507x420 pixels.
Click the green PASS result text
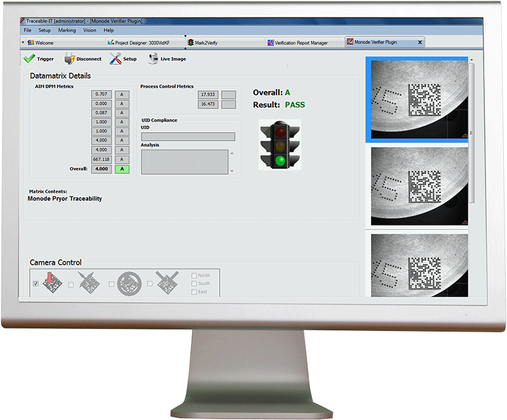(295, 105)
